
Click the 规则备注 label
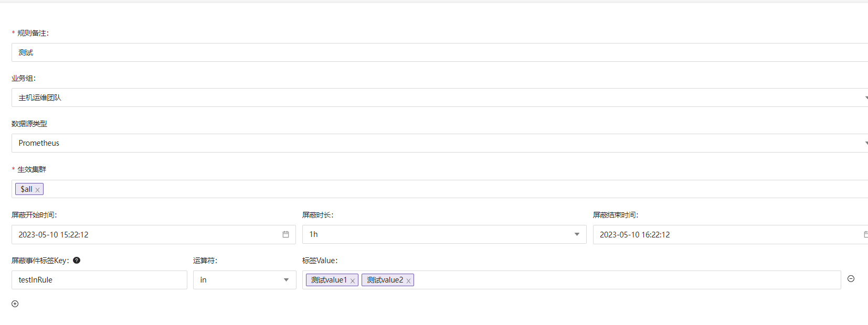[x=33, y=33]
